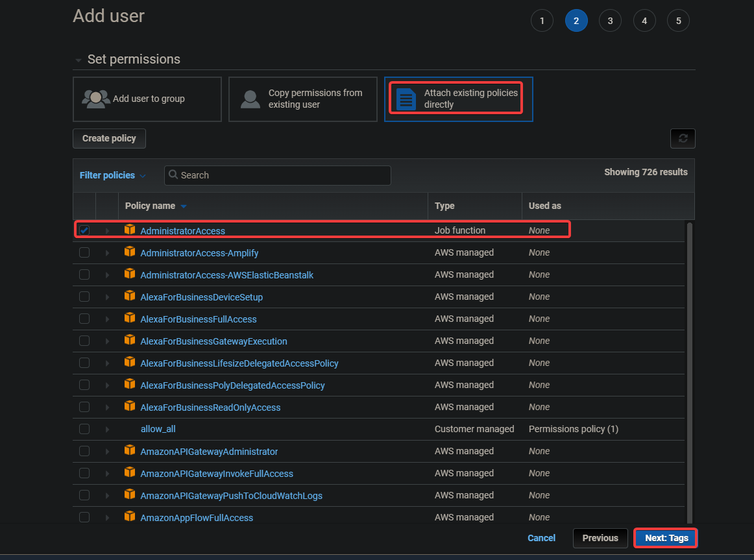Click the policy list vertical scrollbar
754x560 pixels.
click(690, 372)
